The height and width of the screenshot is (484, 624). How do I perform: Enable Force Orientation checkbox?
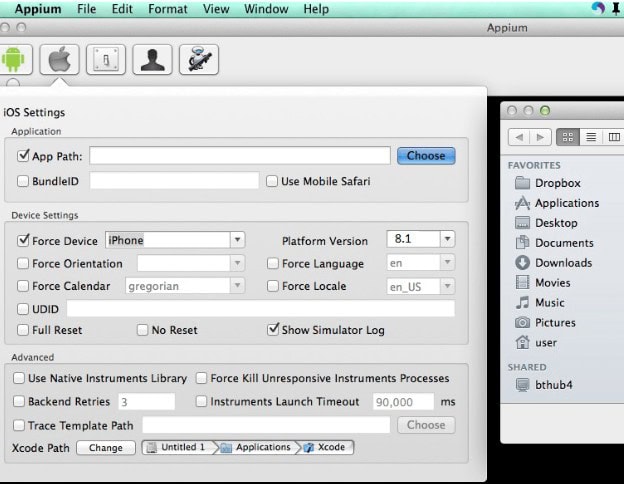tap(23, 263)
